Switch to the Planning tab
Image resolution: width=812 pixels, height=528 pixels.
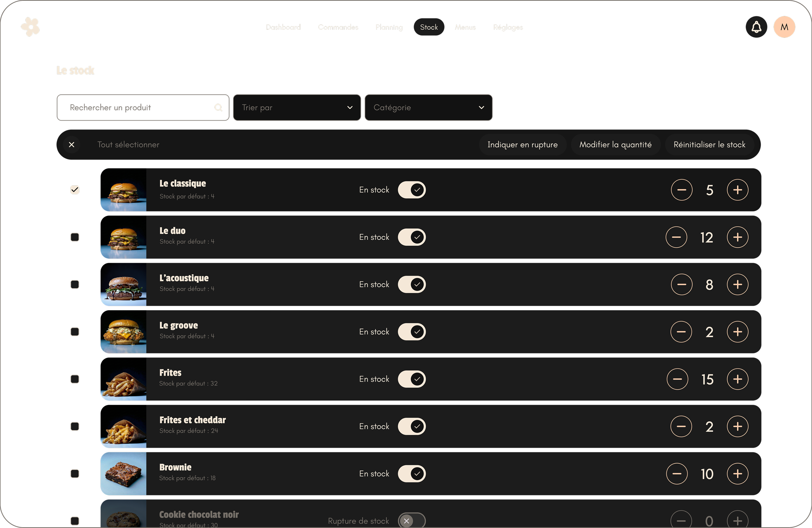click(388, 27)
